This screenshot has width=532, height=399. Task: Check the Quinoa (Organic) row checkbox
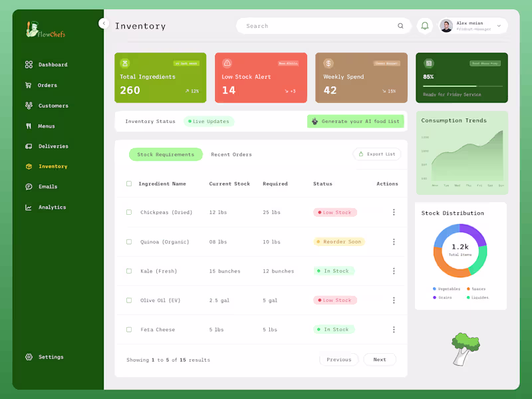coord(129,241)
